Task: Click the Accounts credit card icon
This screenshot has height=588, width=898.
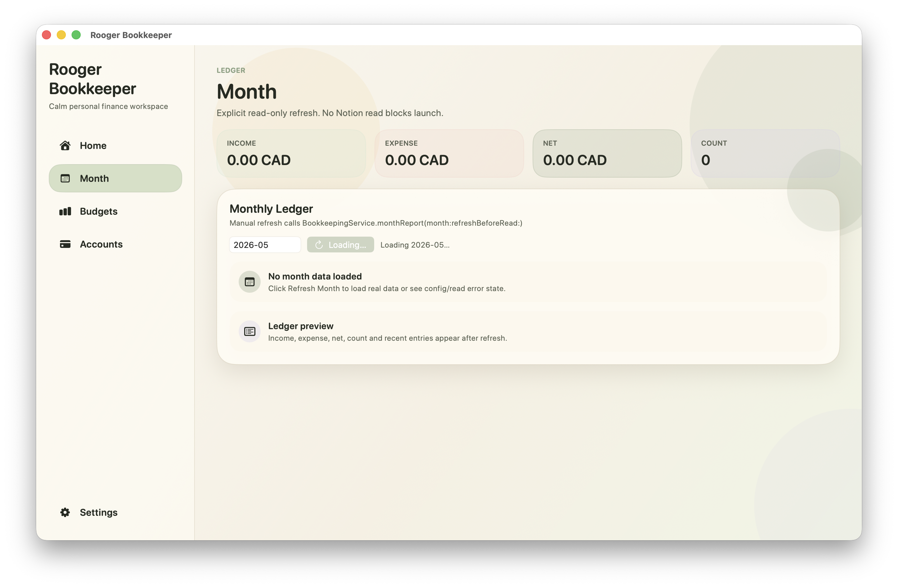Action: tap(65, 244)
